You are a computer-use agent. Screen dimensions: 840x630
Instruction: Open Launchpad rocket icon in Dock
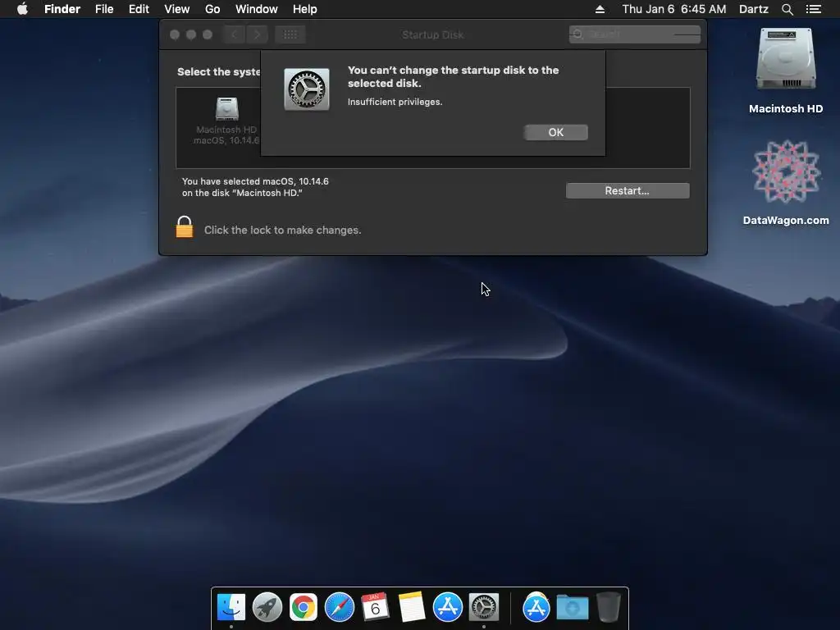tap(267, 607)
